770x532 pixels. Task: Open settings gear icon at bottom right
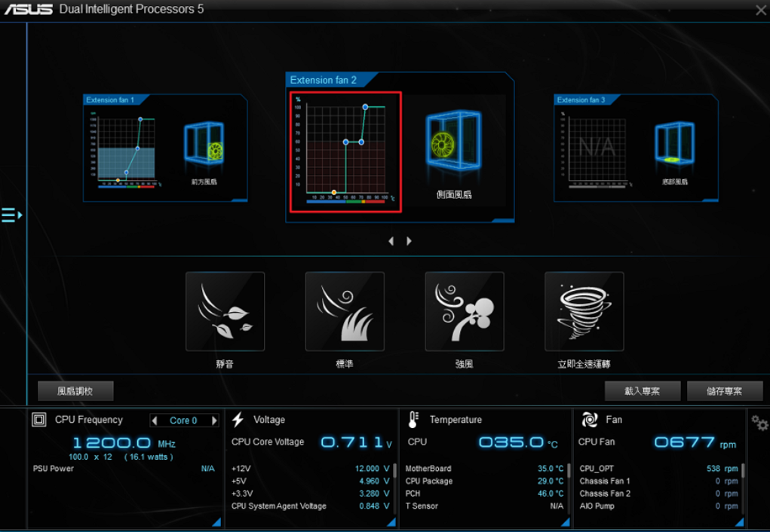pyautogui.click(x=759, y=423)
